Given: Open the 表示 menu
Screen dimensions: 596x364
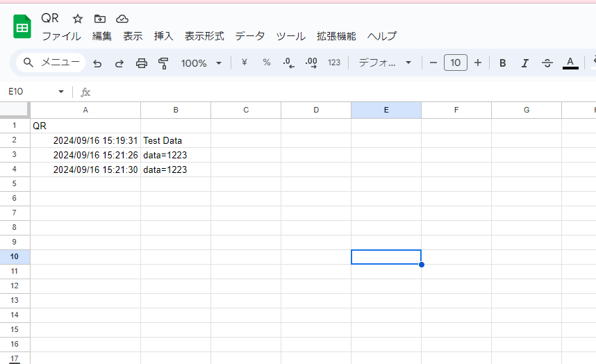Looking at the screenshot, I should coord(133,36).
